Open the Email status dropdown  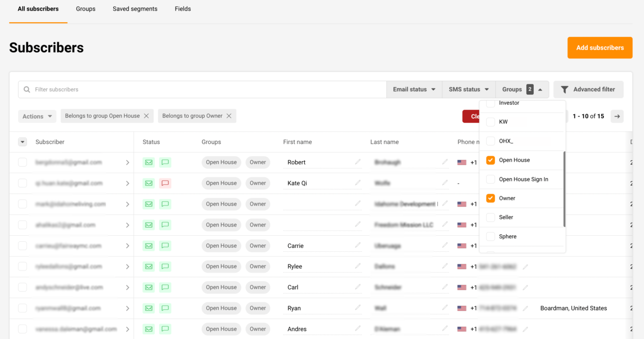click(x=414, y=89)
